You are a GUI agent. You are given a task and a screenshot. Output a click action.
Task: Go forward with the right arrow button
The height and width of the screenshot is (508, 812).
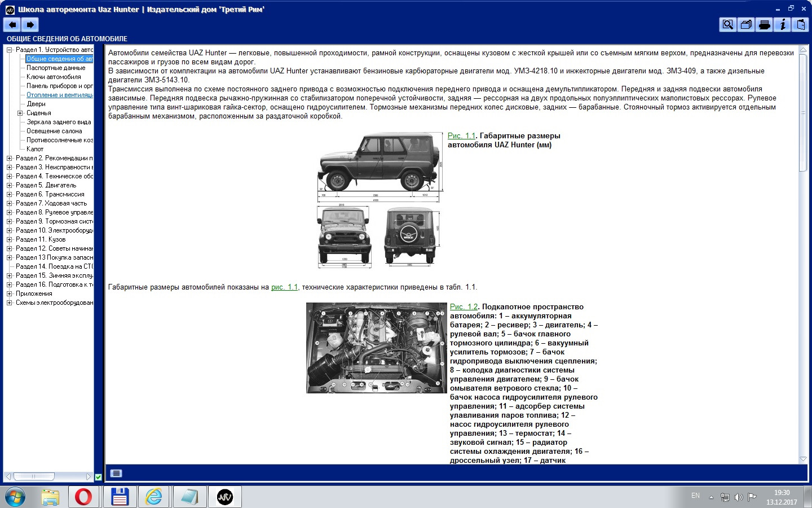[x=30, y=24]
